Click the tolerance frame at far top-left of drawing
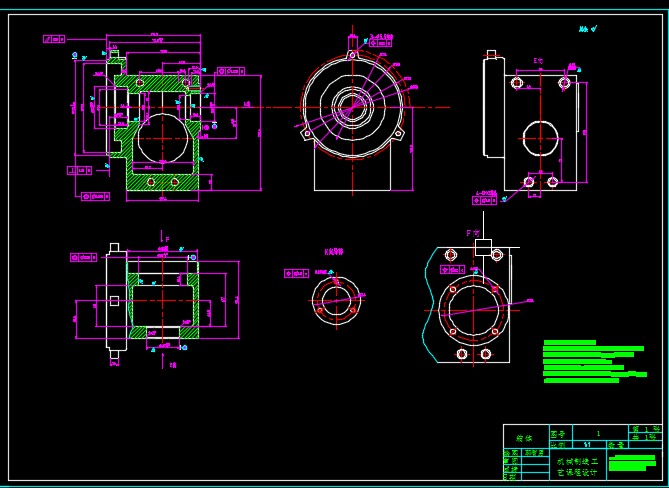Viewport: 669px width, 488px height. coord(53,39)
